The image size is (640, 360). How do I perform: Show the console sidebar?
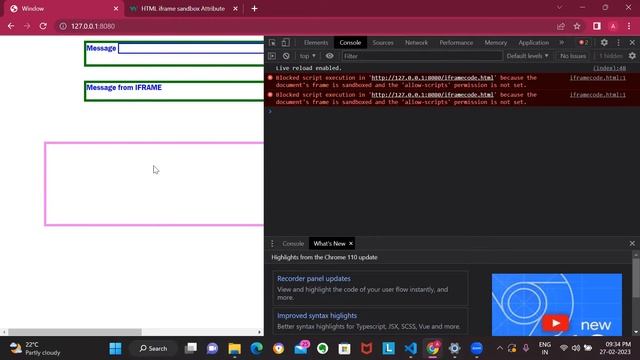point(272,56)
